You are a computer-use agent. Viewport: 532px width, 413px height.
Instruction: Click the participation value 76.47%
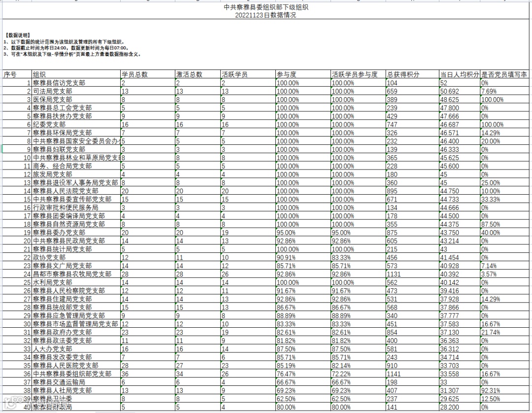pyautogui.click(x=303, y=374)
